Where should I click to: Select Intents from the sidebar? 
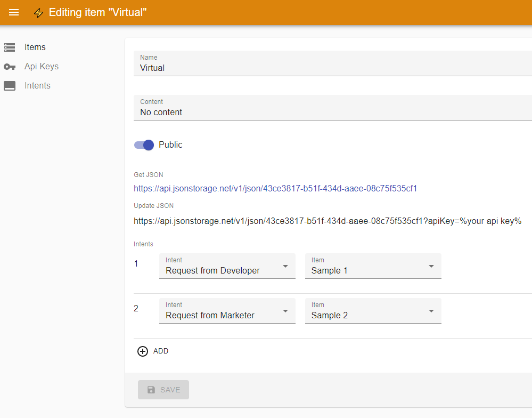coord(37,85)
